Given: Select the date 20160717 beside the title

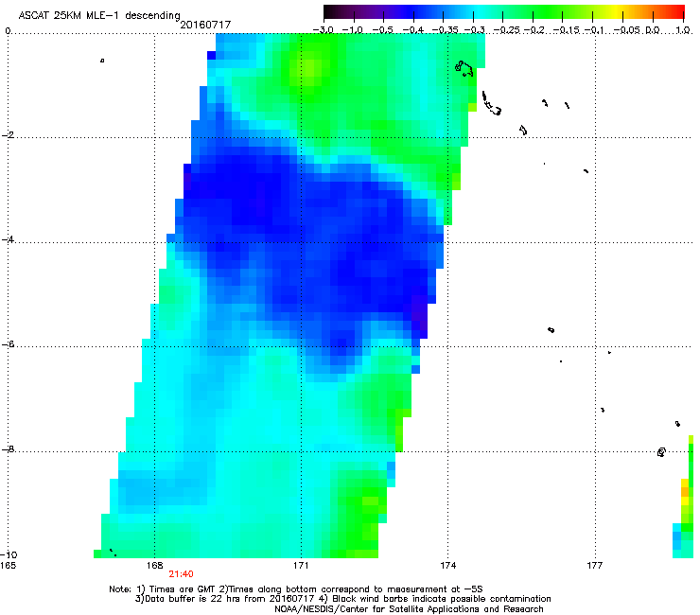Looking at the screenshot, I should click(x=205, y=25).
